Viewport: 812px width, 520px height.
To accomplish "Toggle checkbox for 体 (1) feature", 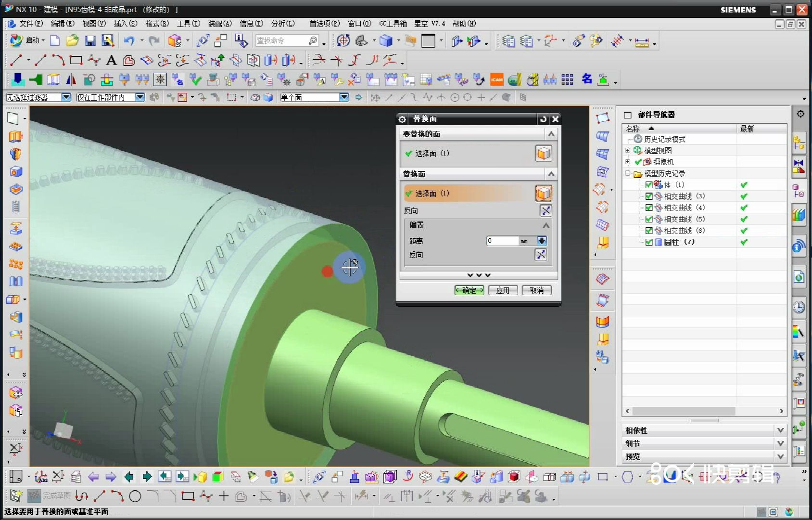I will [649, 185].
